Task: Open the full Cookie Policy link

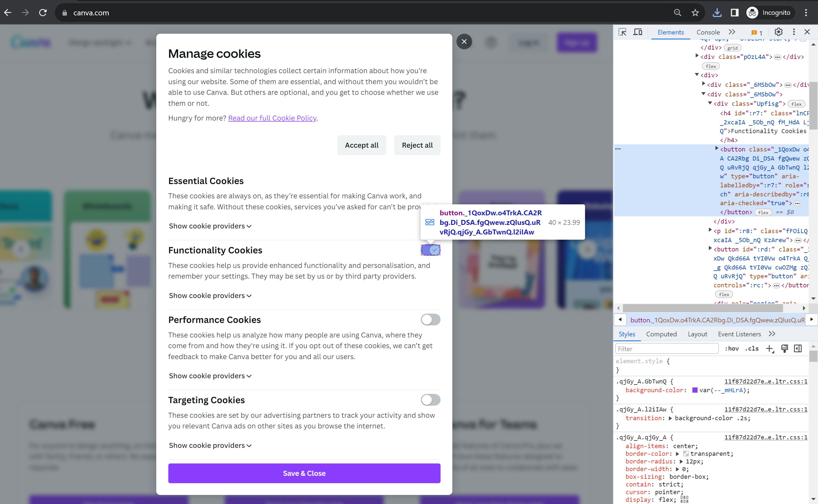Action: pos(272,118)
